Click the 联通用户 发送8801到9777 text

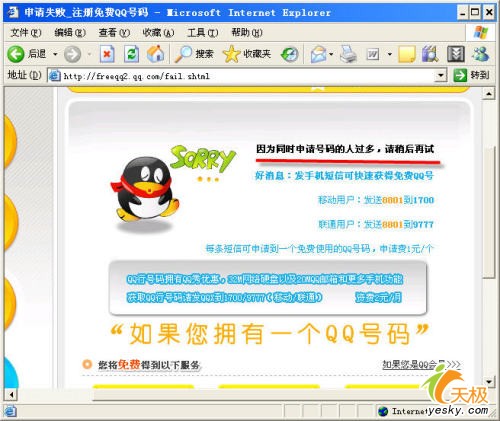[376, 224]
